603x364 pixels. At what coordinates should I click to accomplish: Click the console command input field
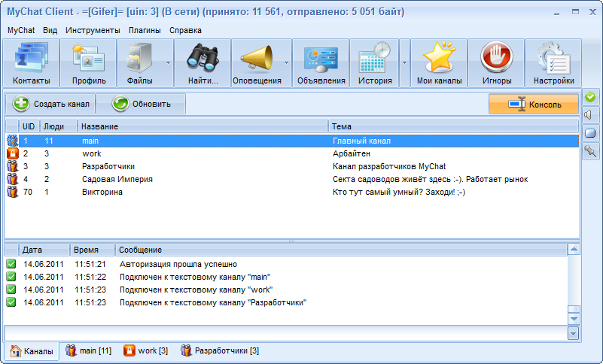pos(286,333)
